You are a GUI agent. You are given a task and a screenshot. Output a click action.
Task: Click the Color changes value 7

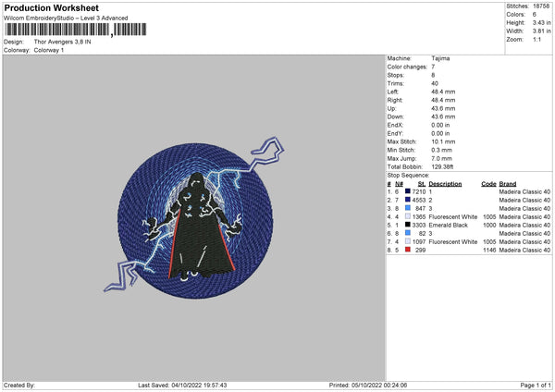[433, 67]
